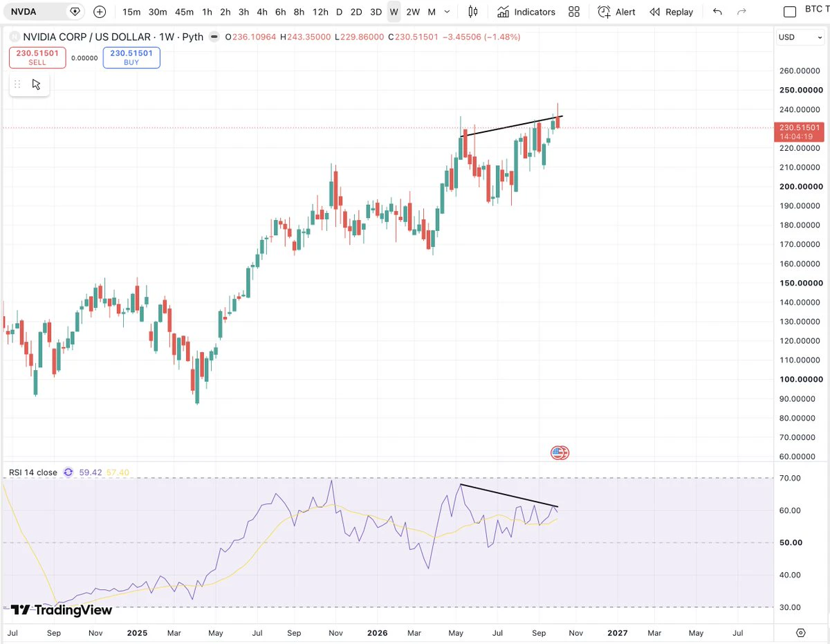
Task: Open the Indicators dialog
Action: [x=526, y=12]
